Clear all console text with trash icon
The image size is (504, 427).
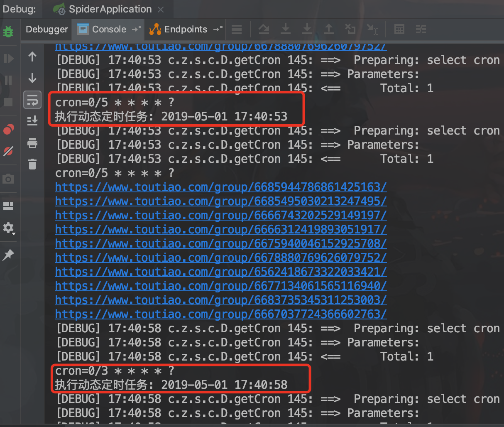point(32,164)
